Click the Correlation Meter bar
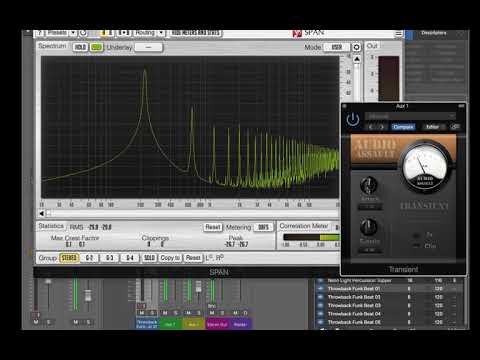Image resolution: width=480 pixels, height=360 pixels. [311, 237]
